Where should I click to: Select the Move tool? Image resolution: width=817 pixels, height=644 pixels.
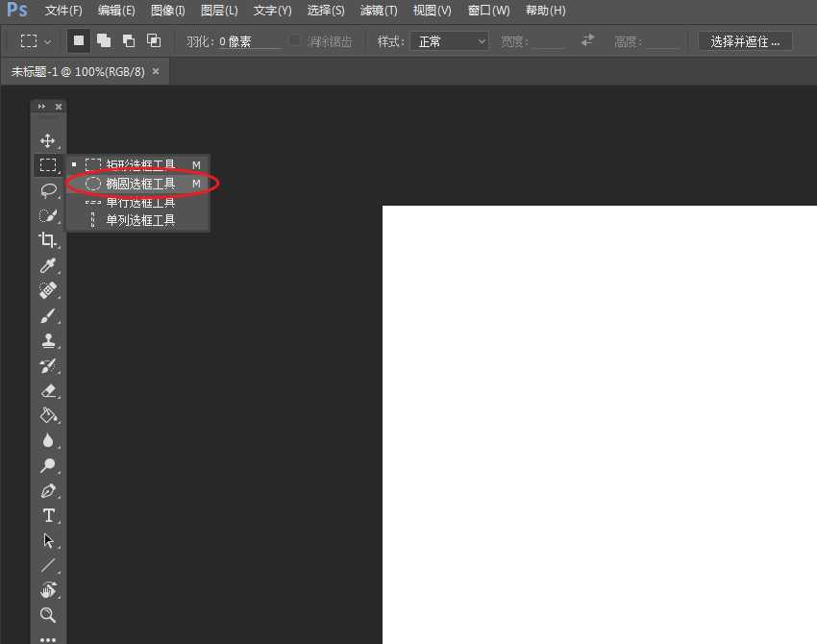point(49,139)
